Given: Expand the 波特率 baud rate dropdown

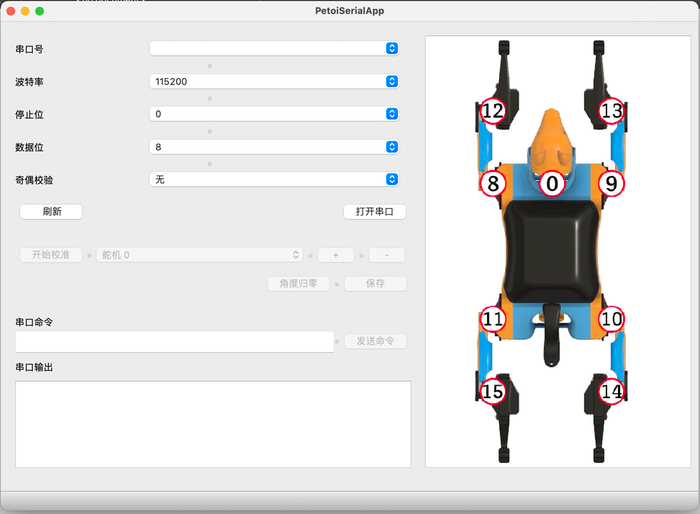Looking at the screenshot, I should point(274,81).
